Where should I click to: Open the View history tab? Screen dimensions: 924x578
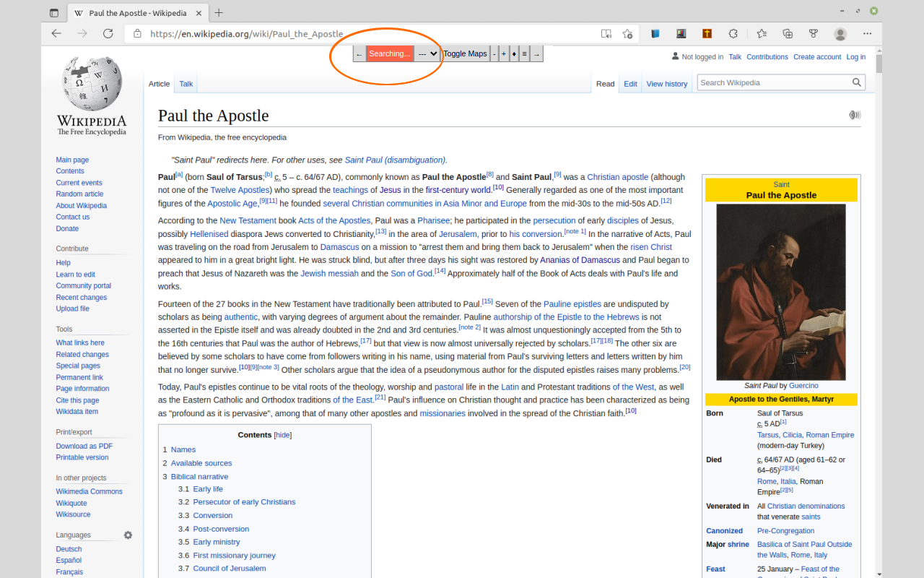(667, 84)
